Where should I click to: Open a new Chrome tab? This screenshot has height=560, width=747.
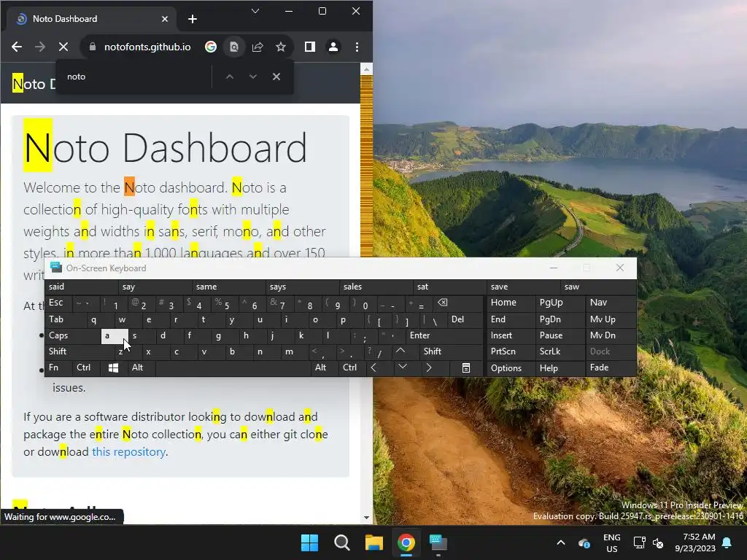click(x=193, y=19)
